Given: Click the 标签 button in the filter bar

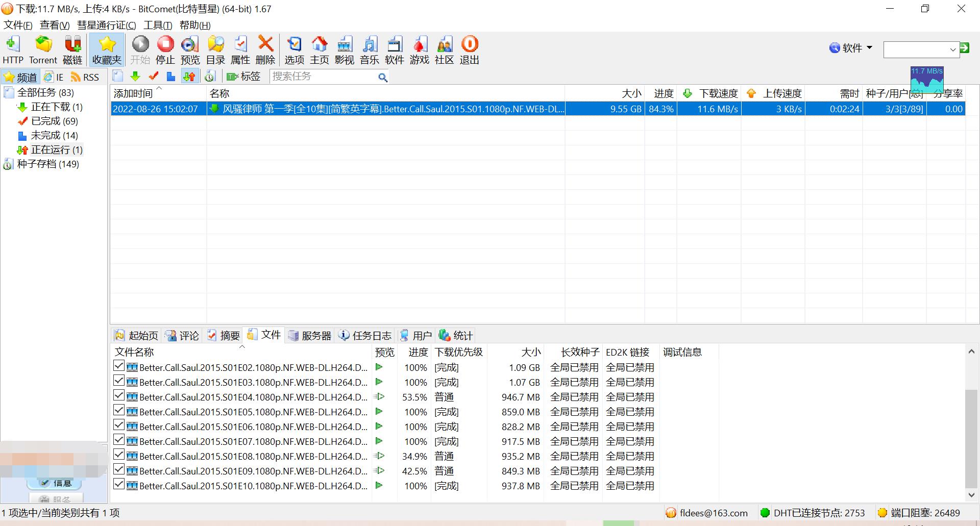Looking at the screenshot, I should pyautogui.click(x=244, y=77).
